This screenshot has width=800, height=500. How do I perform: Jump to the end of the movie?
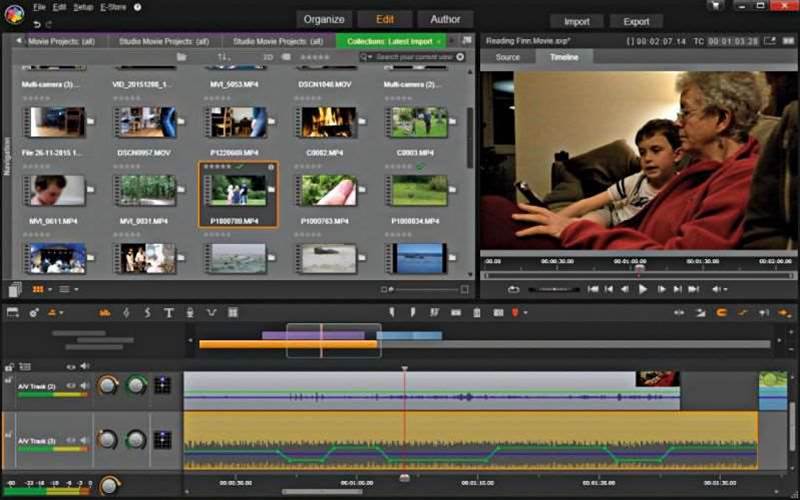click(x=693, y=289)
